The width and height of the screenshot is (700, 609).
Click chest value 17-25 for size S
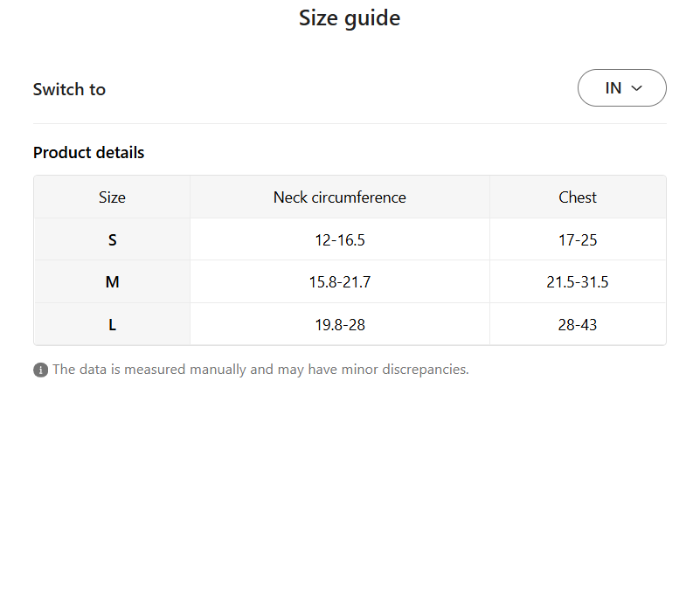coord(578,239)
